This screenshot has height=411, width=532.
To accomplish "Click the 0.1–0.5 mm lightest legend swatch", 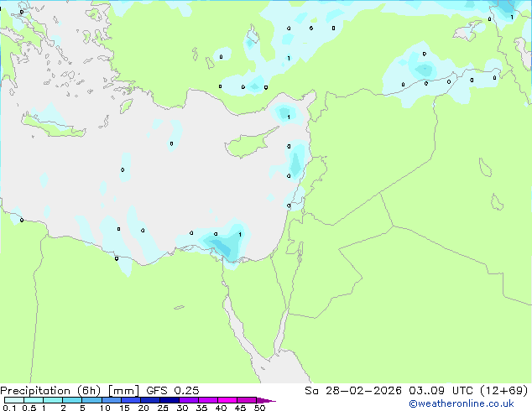I will pos(14,400).
